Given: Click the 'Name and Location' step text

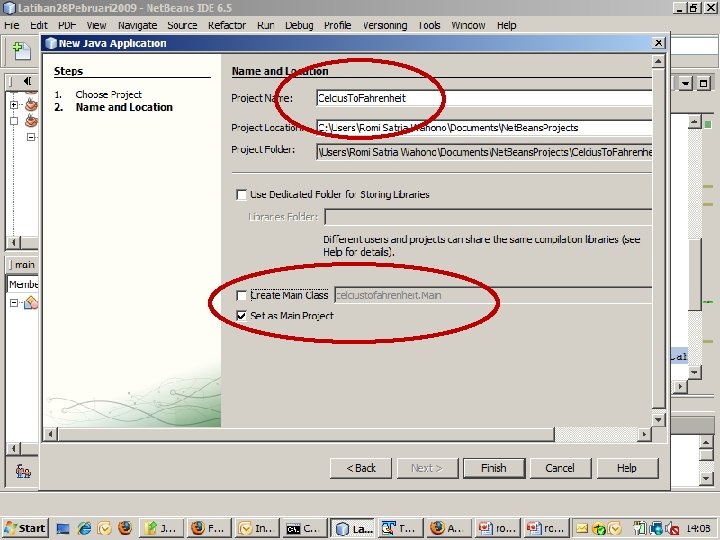Looking at the screenshot, I should pyautogui.click(x=124, y=107).
